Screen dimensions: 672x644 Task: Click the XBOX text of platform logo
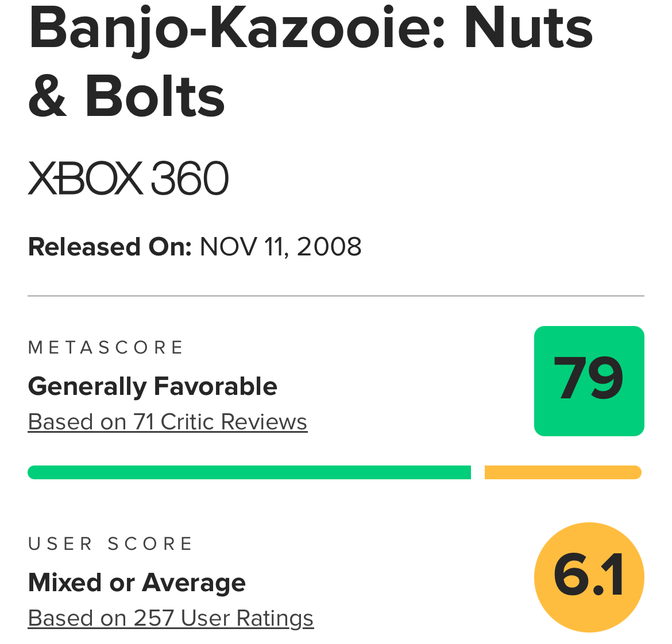(85, 178)
